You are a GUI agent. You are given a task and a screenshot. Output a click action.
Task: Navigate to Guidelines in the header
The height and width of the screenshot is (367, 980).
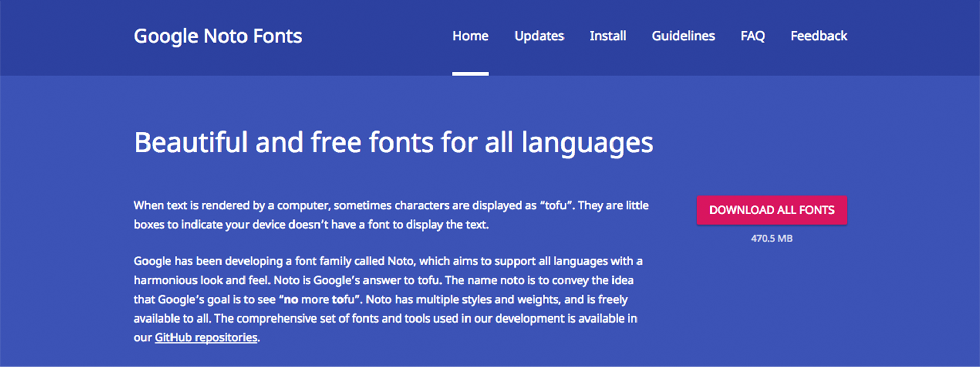[683, 36]
